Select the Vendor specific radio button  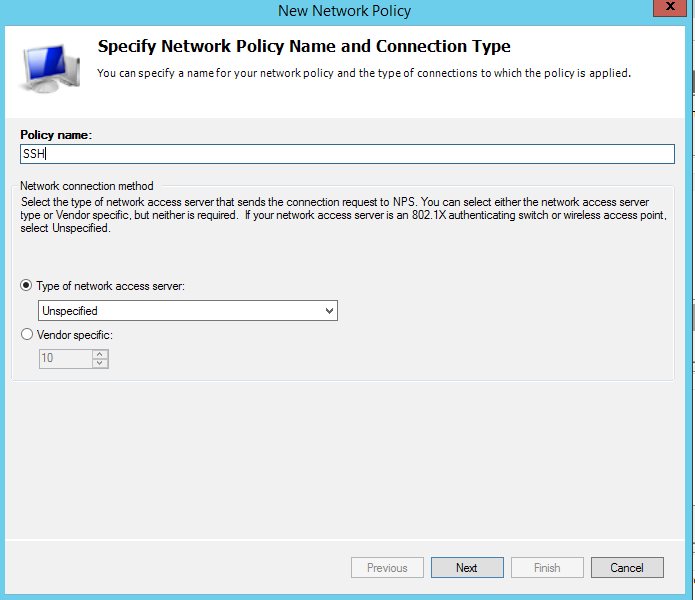coord(27,335)
